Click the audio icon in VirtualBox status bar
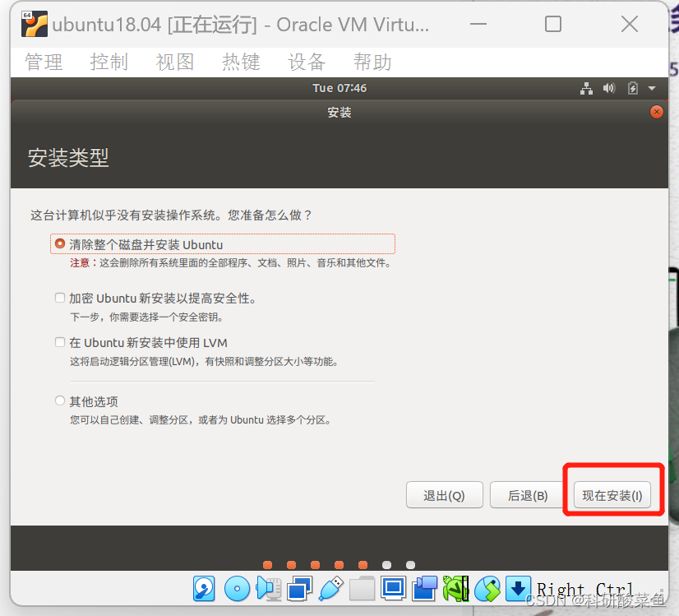Image resolution: width=679 pixels, height=616 pixels. (x=266, y=589)
